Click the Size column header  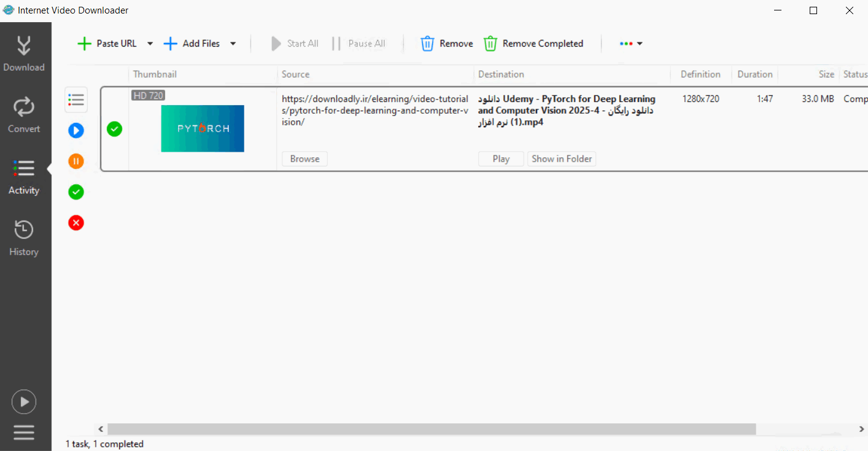click(x=808, y=74)
